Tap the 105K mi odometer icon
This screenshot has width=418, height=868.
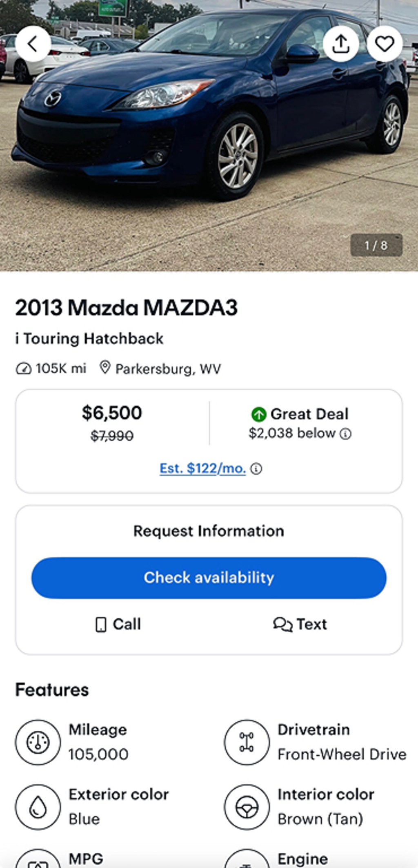pos(23,369)
